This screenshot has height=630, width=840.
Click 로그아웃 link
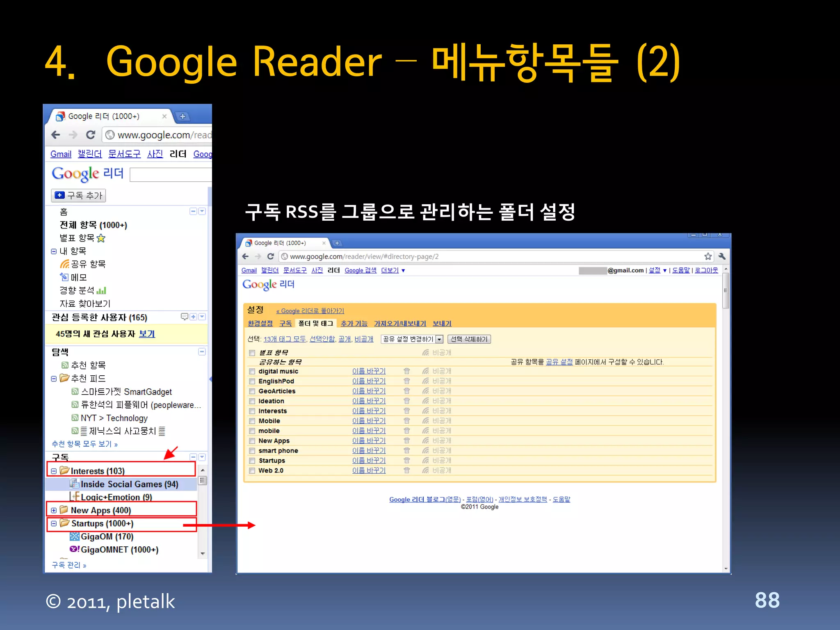click(x=706, y=270)
